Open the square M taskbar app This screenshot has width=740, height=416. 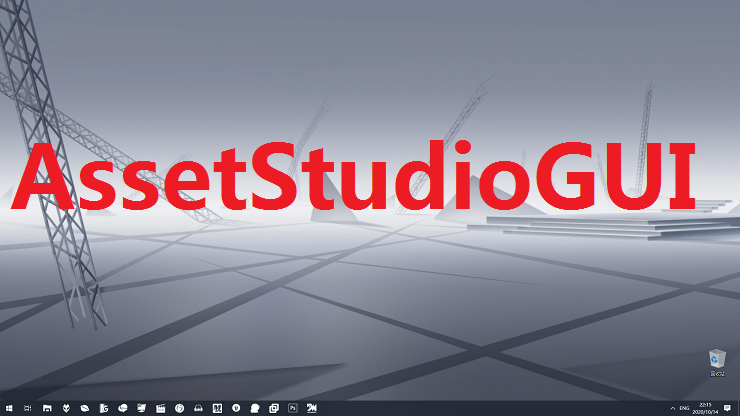coord(217,408)
